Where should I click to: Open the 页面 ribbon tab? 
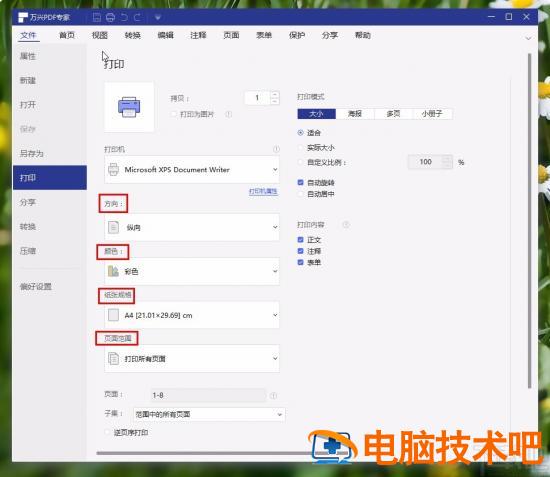tap(231, 35)
